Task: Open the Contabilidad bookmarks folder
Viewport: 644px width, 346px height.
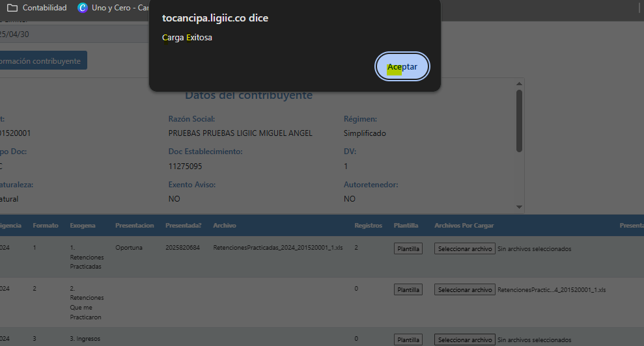Action: [36, 8]
